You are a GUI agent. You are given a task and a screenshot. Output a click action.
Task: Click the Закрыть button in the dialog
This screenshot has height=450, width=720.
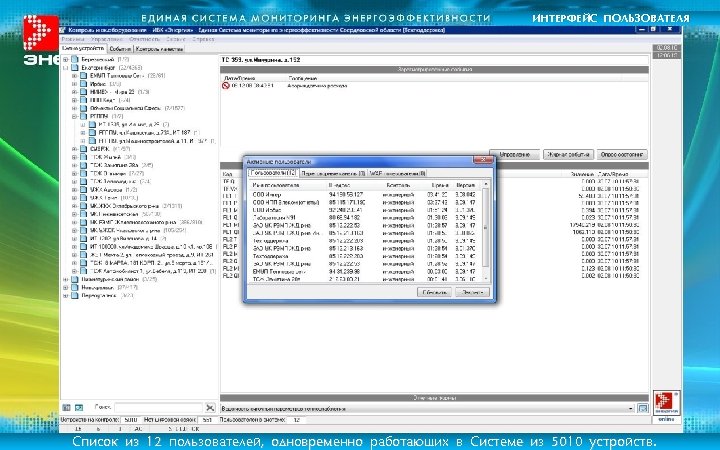pyautogui.click(x=472, y=292)
